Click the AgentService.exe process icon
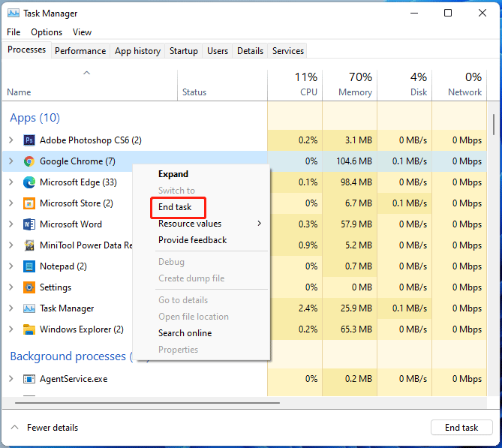 pyautogui.click(x=29, y=379)
